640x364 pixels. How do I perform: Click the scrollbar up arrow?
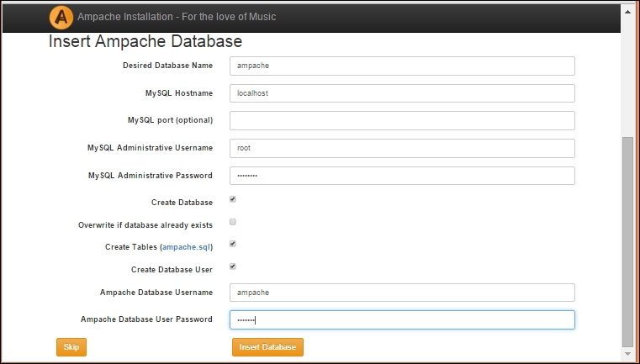coord(627,8)
